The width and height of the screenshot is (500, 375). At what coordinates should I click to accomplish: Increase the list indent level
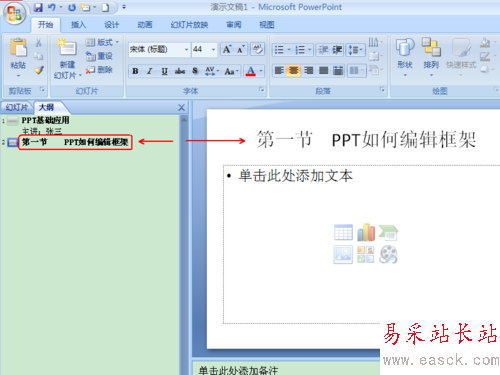tap(337, 50)
